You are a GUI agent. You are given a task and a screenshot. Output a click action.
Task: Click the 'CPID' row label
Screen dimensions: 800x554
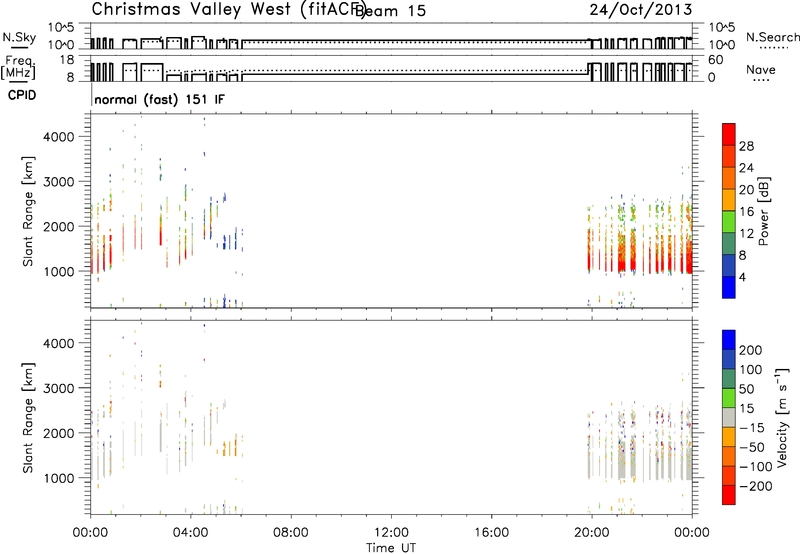(x=22, y=95)
